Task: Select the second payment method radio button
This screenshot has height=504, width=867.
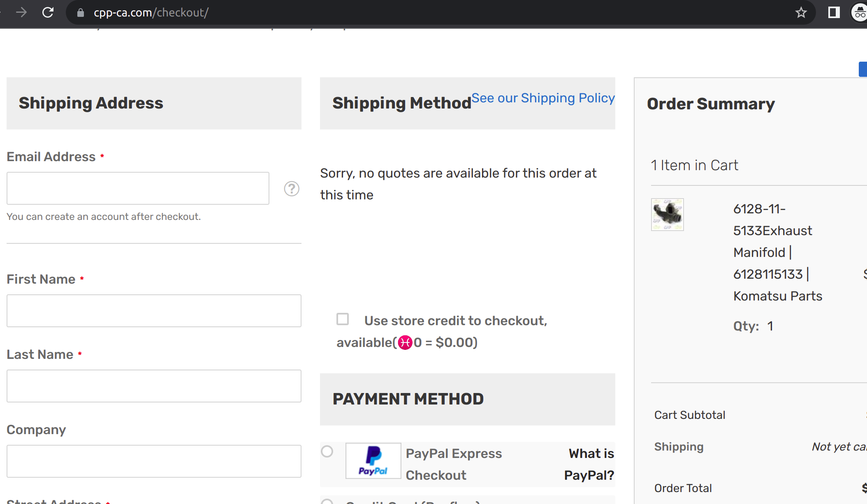Action: tap(327, 502)
